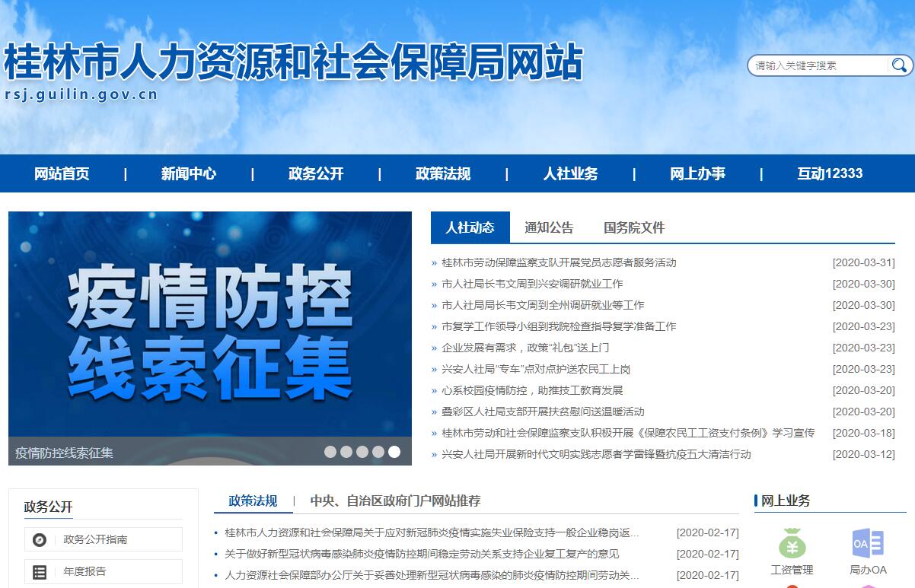The image size is (915, 588).
Task: Click the compass icon beside 政务公开指南
Action: [40, 539]
